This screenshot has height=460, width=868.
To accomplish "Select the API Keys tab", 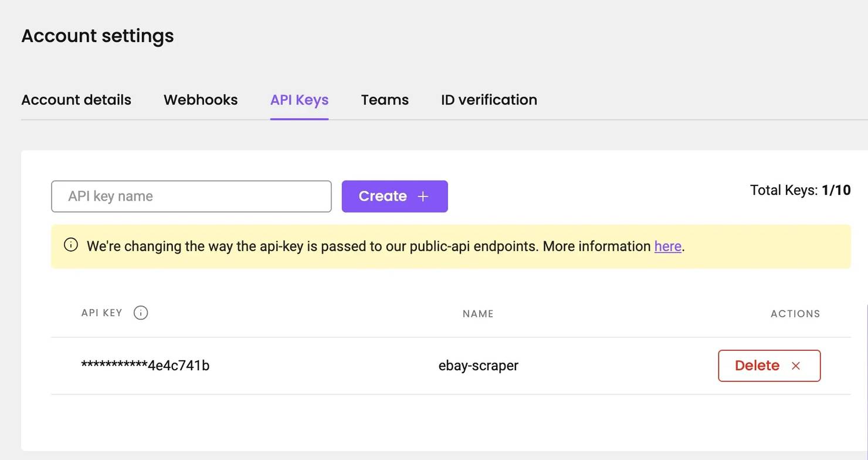I will point(299,100).
